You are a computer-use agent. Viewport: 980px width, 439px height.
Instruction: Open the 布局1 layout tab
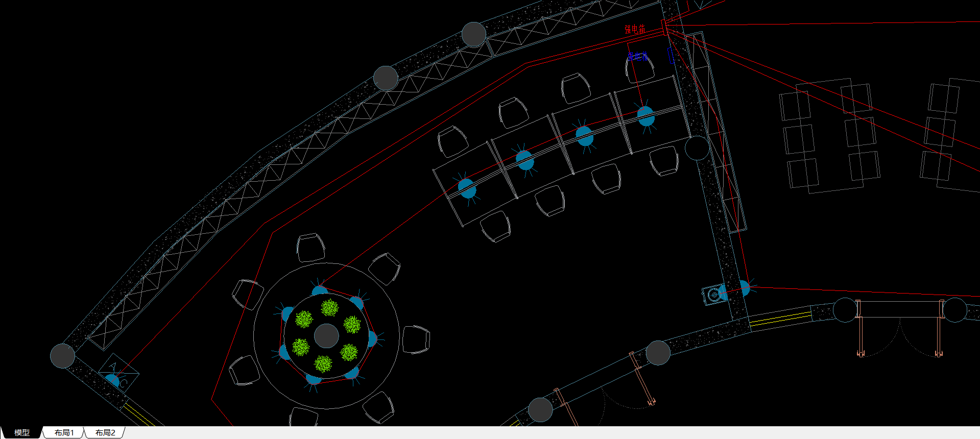(x=64, y=432)
